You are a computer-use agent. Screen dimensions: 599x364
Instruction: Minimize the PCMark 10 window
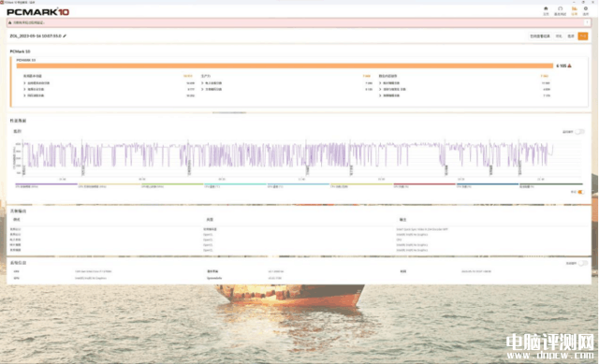[574, 2]
